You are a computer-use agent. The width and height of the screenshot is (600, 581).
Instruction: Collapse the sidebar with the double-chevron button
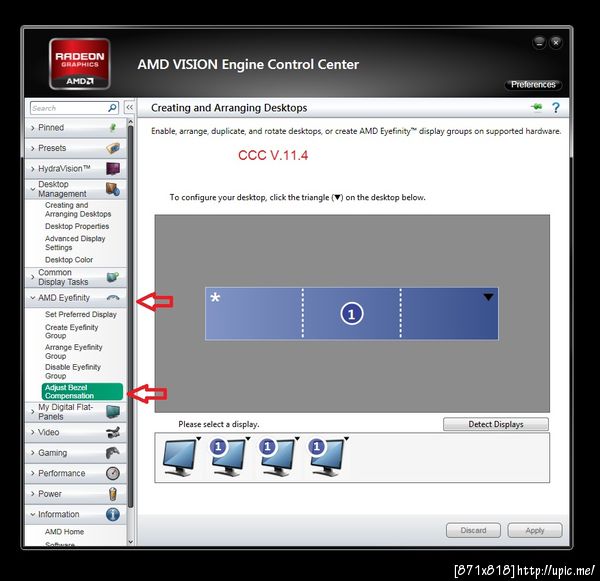point(130,108)
